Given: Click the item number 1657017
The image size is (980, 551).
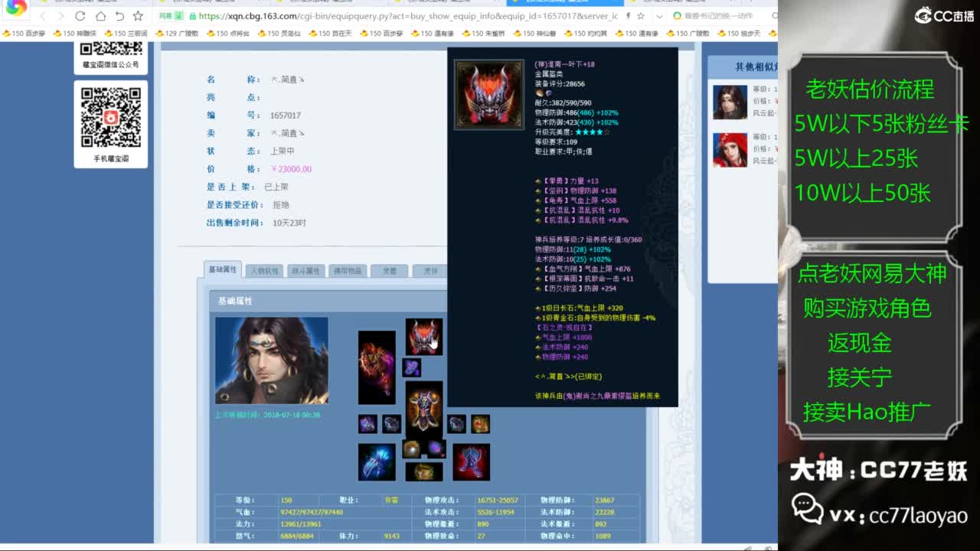Looking at the screenshot, I should tap(286, 116).
